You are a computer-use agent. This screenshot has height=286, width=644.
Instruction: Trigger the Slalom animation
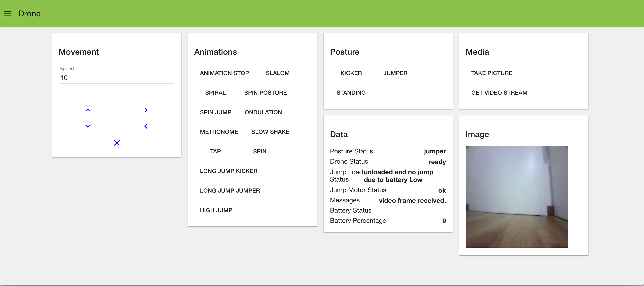(x=277, y=73)
